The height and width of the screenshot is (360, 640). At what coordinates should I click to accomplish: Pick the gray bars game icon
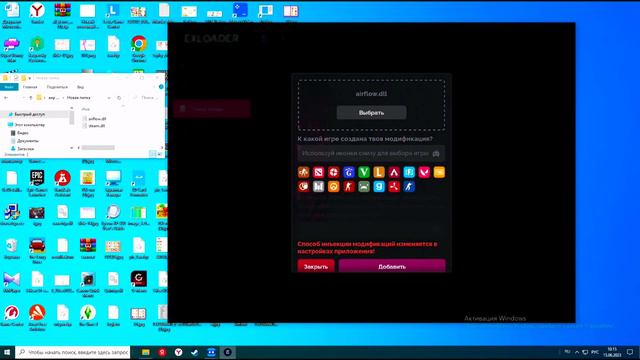coord(318,187)
